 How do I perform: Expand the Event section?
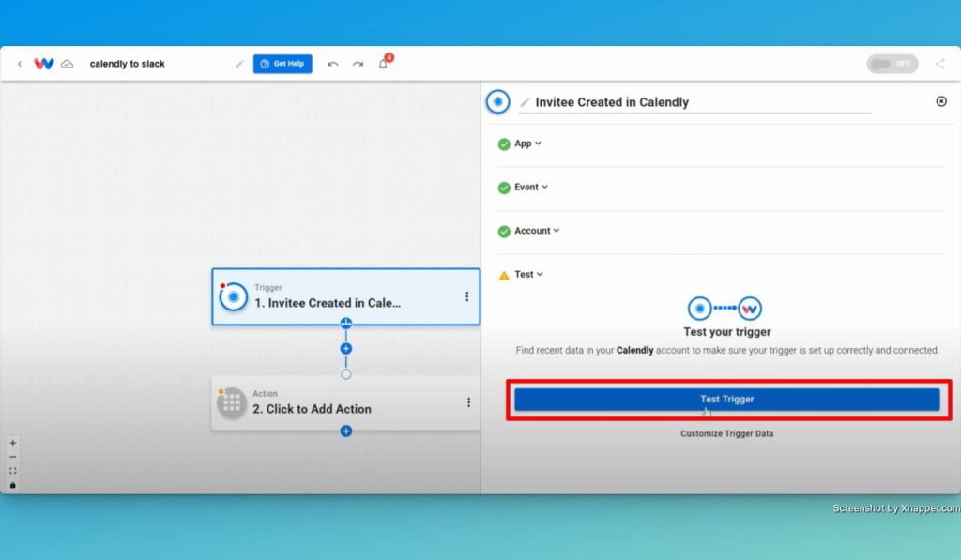pos(531,187)
